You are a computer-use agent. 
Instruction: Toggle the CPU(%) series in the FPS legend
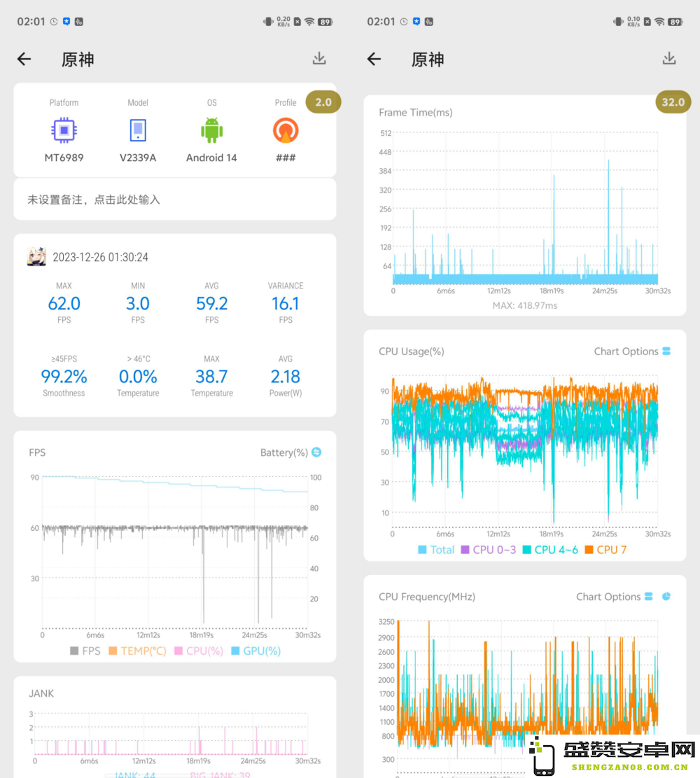tap(199, 651)
